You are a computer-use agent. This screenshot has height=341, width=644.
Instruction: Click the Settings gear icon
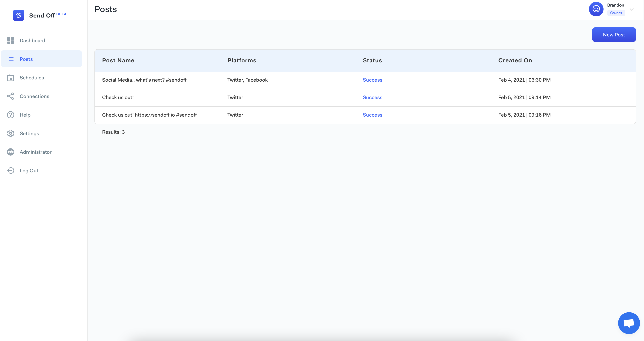(x=11, y=133)
